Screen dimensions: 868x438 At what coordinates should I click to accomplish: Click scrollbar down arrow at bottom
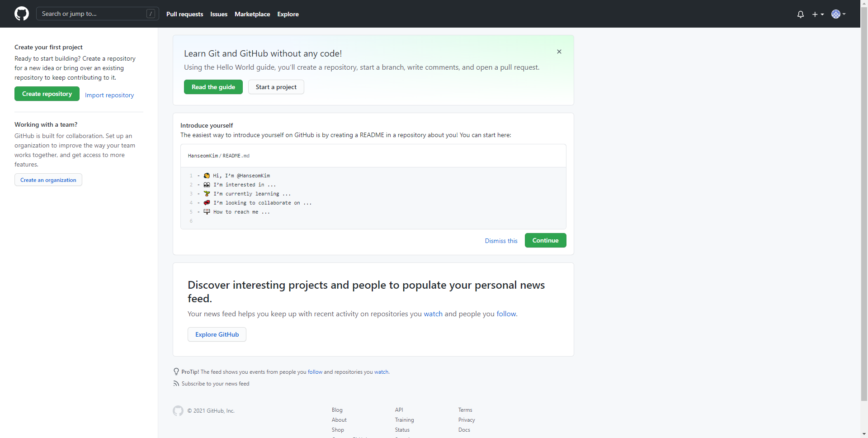(864, 434)
